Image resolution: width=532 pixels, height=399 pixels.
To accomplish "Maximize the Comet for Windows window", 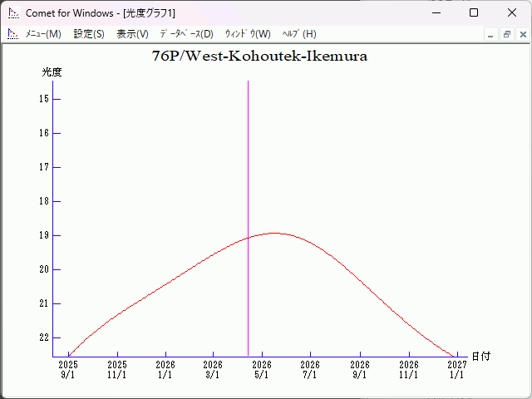I will tap(474, 12).
